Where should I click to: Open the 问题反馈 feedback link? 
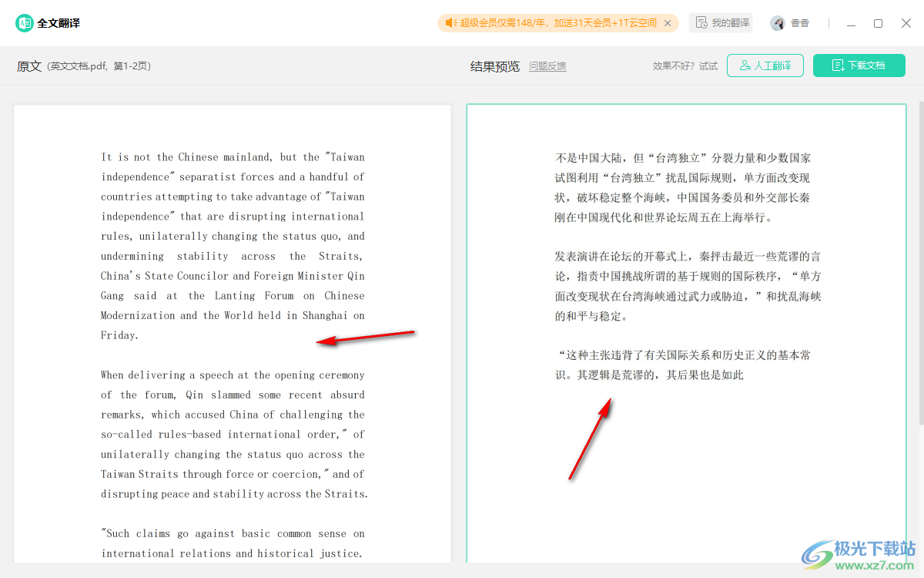tap(547, 66)
